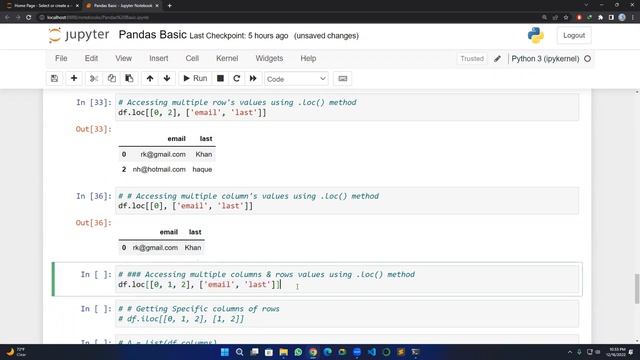Open the View menu
The width and height of the screenshot is (640, 360).
click(x=123, y=58)
